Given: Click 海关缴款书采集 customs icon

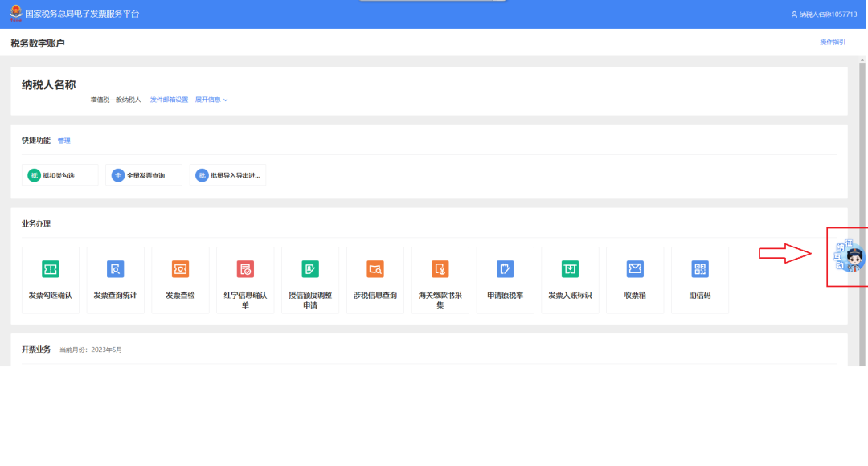Looking at the screenshot, I should point(440,269).
